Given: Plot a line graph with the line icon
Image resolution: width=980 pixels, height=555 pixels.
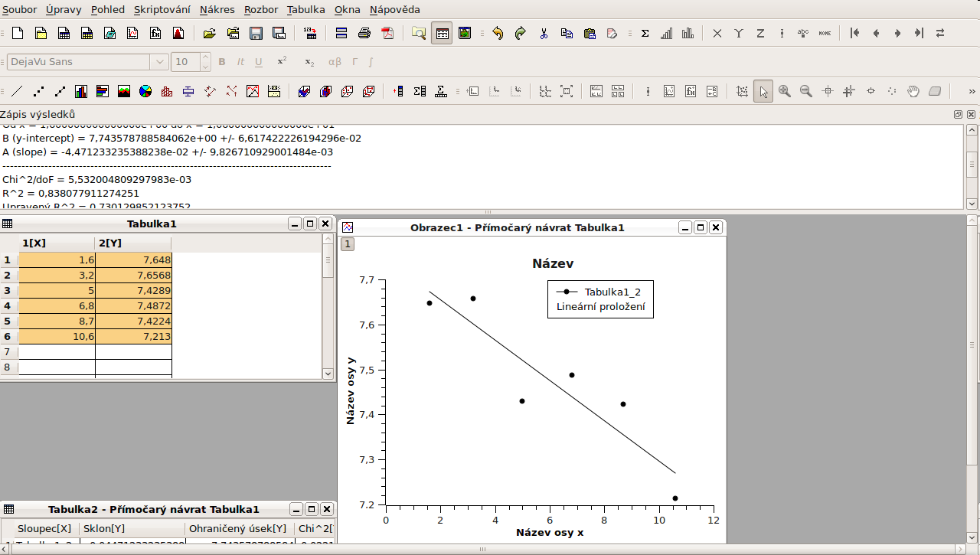Looking at the screenshot, I should pos(17,91).
